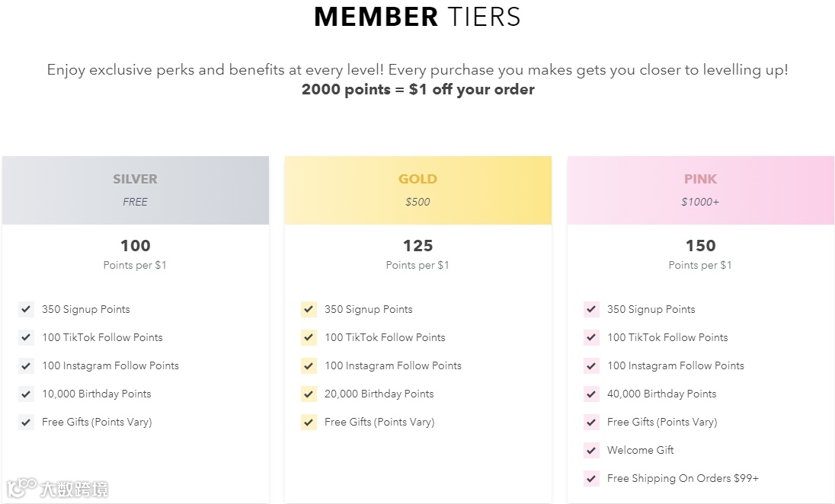
Task: Click the MEMBER TIERS heading
Action: (x=417, y=17)
